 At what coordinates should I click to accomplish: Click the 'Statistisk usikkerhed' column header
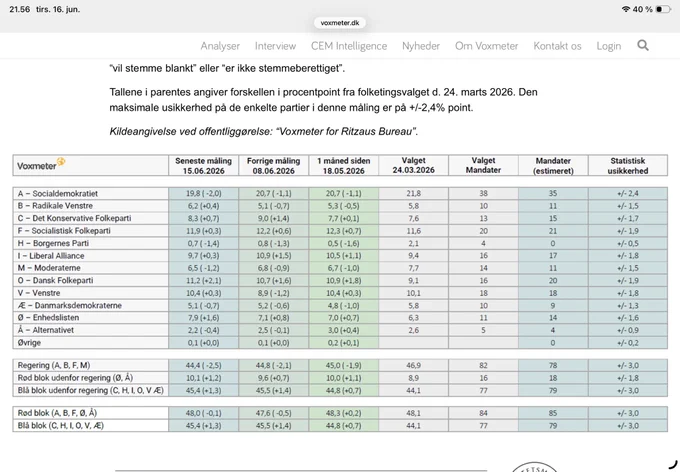click(628, 165)
